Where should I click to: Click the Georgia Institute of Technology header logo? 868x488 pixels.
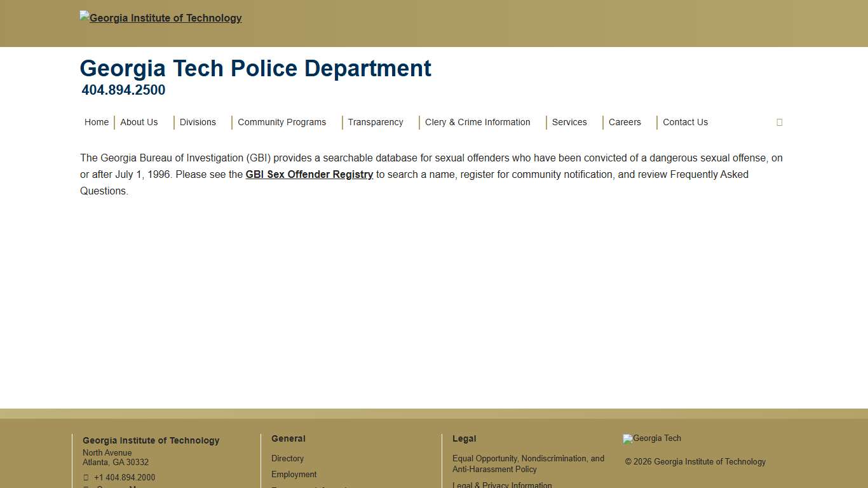[x=160, y=18]
